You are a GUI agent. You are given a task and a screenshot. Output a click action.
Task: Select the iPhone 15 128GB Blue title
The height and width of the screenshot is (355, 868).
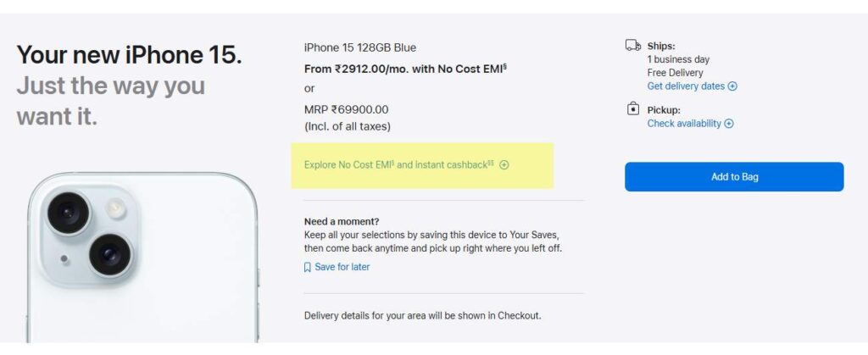(x=360, y=47)
